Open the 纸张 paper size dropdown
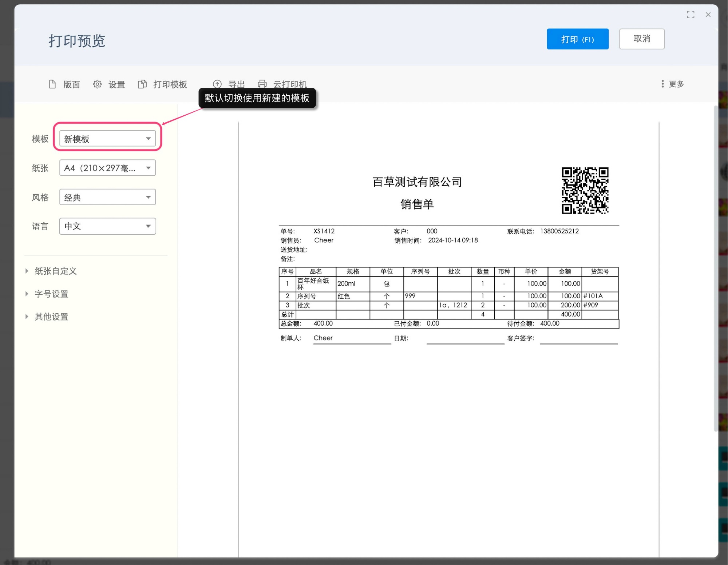This screenshot has width=728, height=565. (107, 168)
